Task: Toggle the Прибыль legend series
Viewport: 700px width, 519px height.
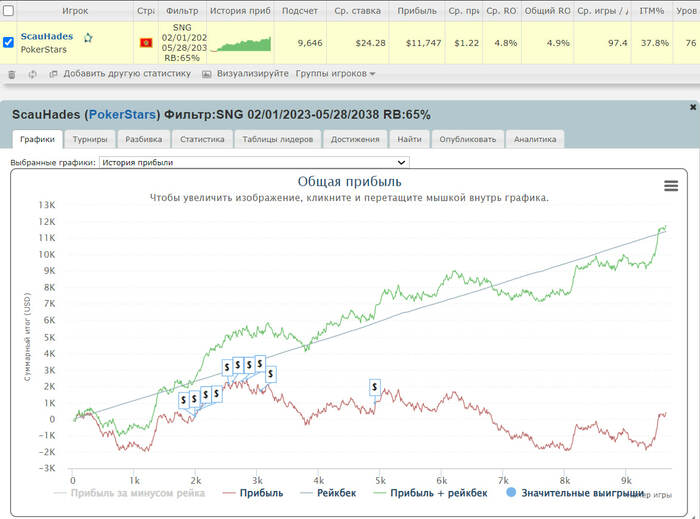Action: pyautogui.click(x=257, y=492)
